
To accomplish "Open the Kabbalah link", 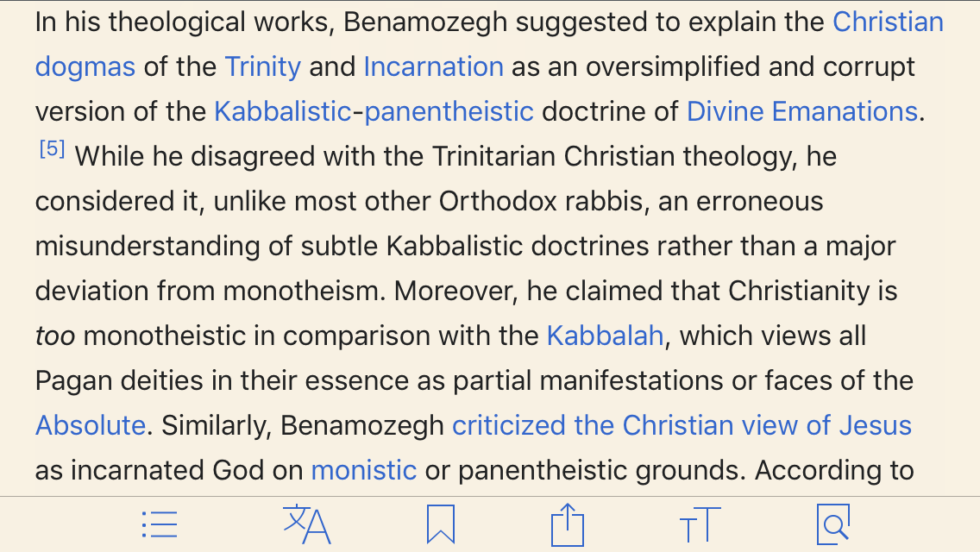I will click(605, 336).
